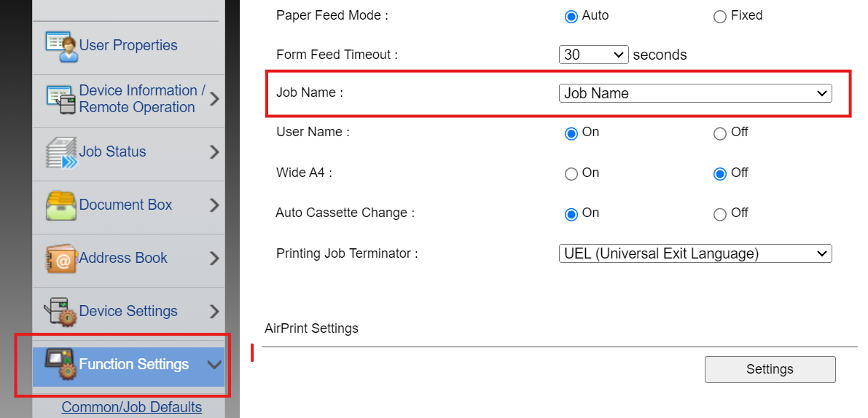Viewport: 868px width, 418px height.
Task: Open the Printing Job Terminator dropdown
Action: (695, 253)
